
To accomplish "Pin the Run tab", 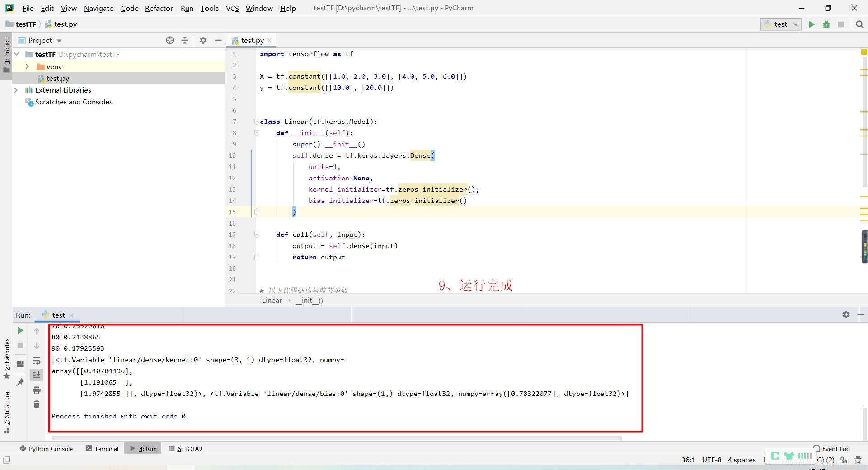I will tap(20, 382).
